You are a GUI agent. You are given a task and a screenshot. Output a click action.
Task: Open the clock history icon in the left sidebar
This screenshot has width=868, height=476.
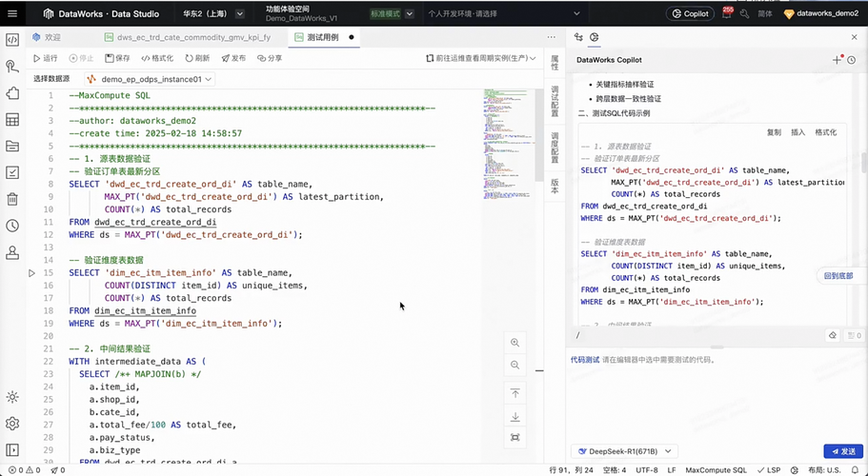coord(12,226)
